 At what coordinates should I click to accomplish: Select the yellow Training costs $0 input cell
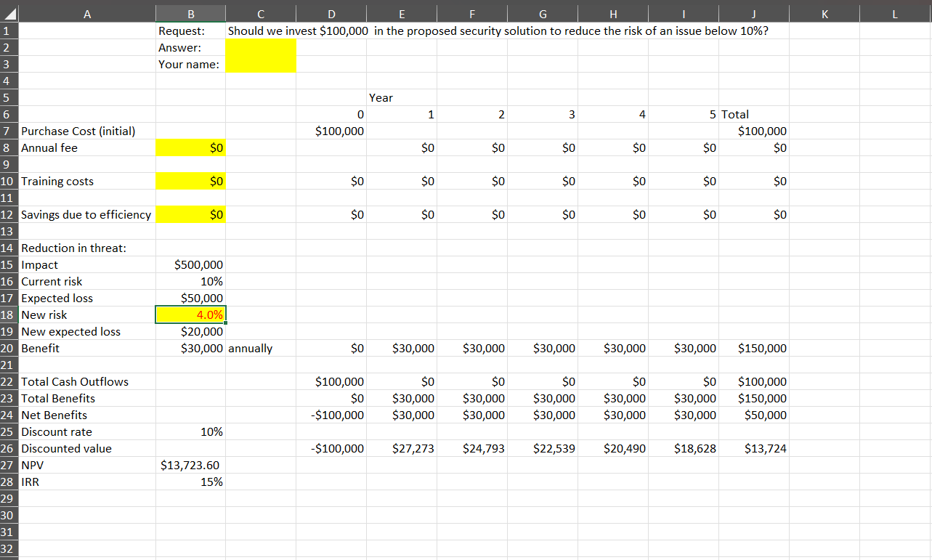coord(190,182)
